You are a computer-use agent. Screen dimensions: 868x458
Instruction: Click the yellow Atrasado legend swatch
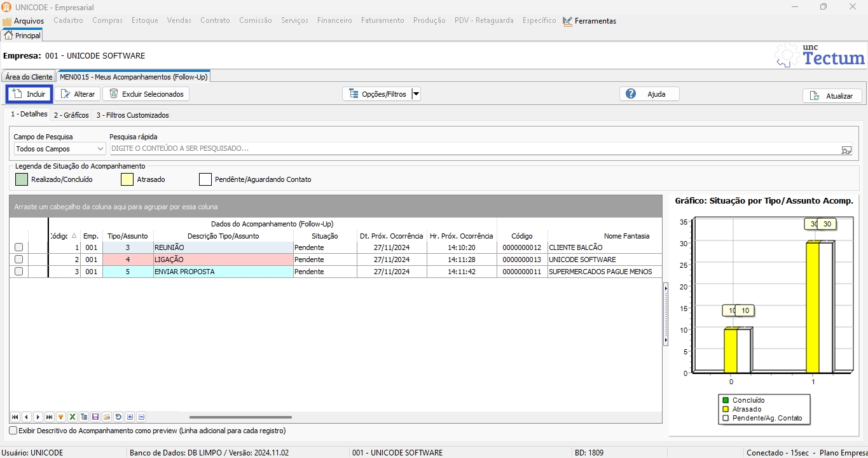127,179
